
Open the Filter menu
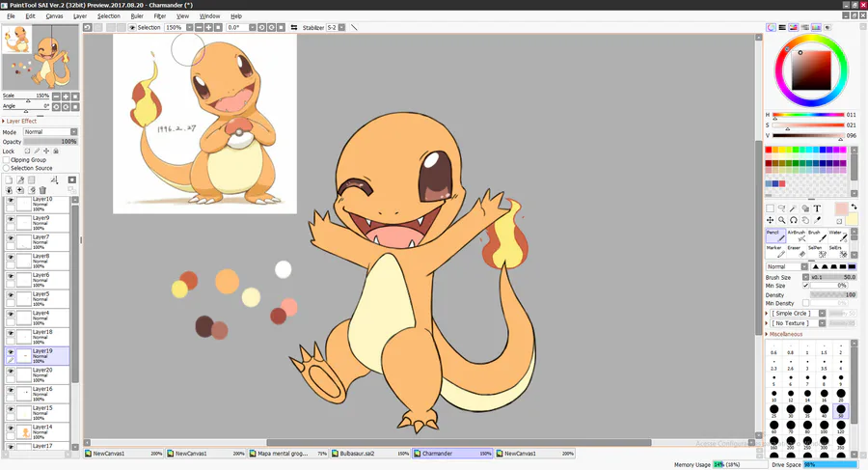pyautogui.click(x=160, y=16)
